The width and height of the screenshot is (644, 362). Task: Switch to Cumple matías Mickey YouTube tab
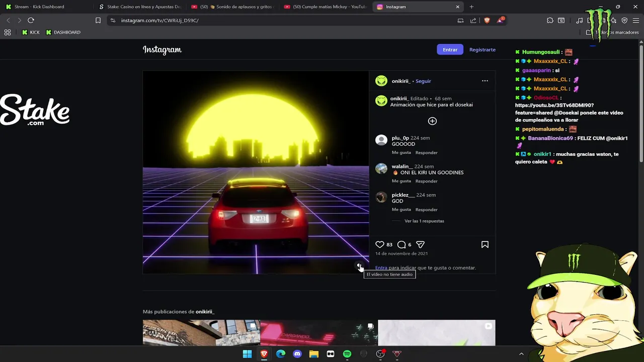click(x=325, y=7)
